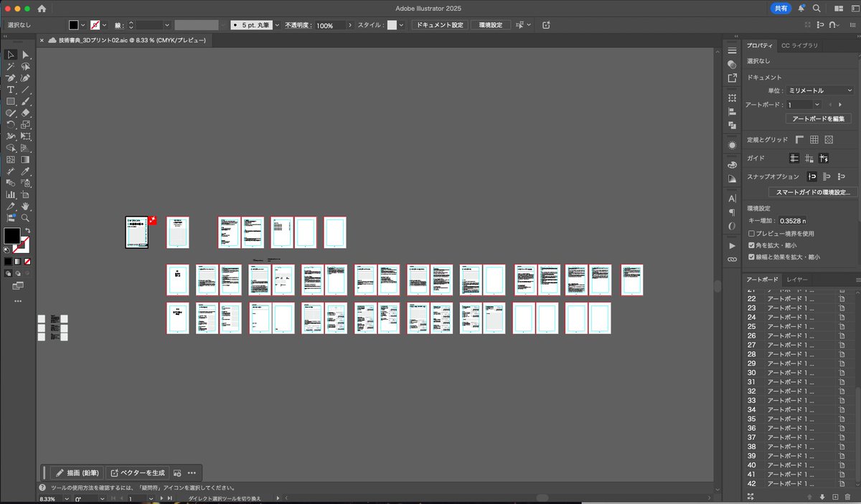Select the Artboard tool

(26, 194)
